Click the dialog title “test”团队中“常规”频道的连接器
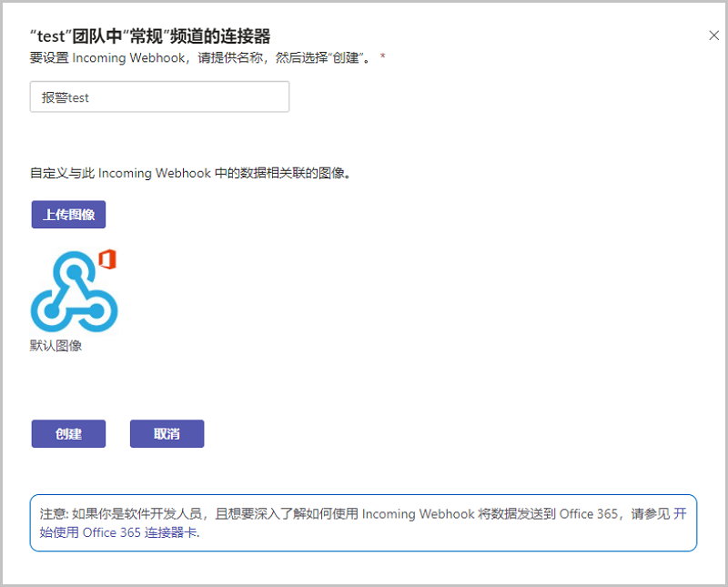The height and width of the screenshot is (587, 728). (150, 35)
